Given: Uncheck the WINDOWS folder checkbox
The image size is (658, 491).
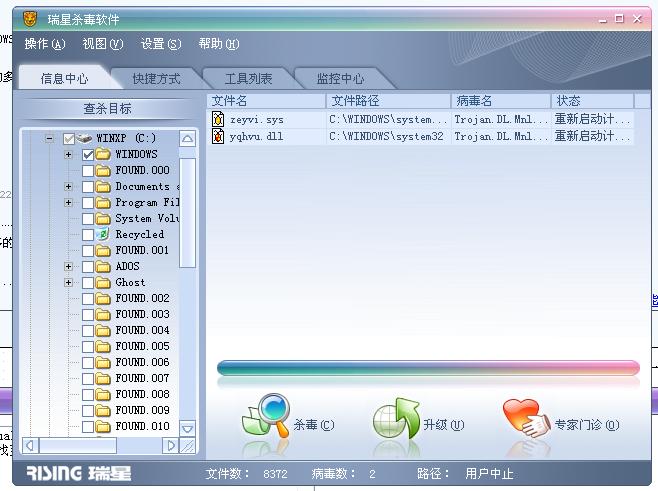Looking at the screenshot, I should [88, 155].
